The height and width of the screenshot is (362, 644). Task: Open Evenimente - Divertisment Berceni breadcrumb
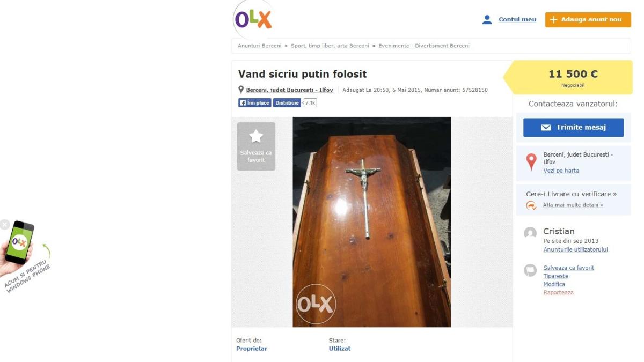tap(424, 46)
